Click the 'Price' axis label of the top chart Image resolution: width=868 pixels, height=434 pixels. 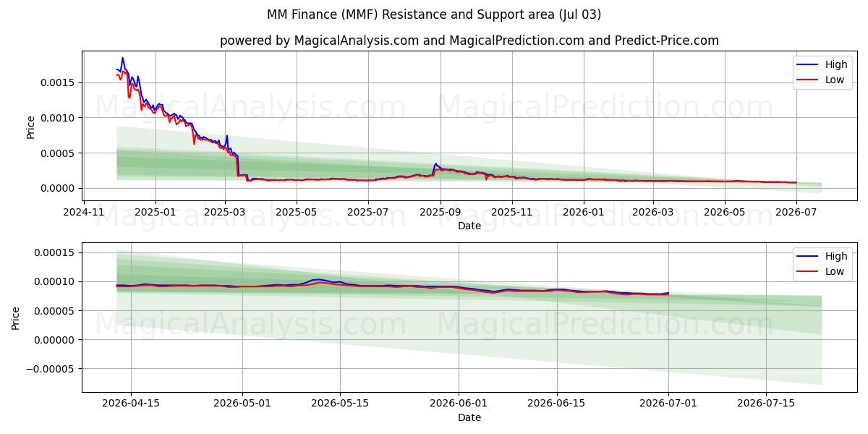[30, 127]
